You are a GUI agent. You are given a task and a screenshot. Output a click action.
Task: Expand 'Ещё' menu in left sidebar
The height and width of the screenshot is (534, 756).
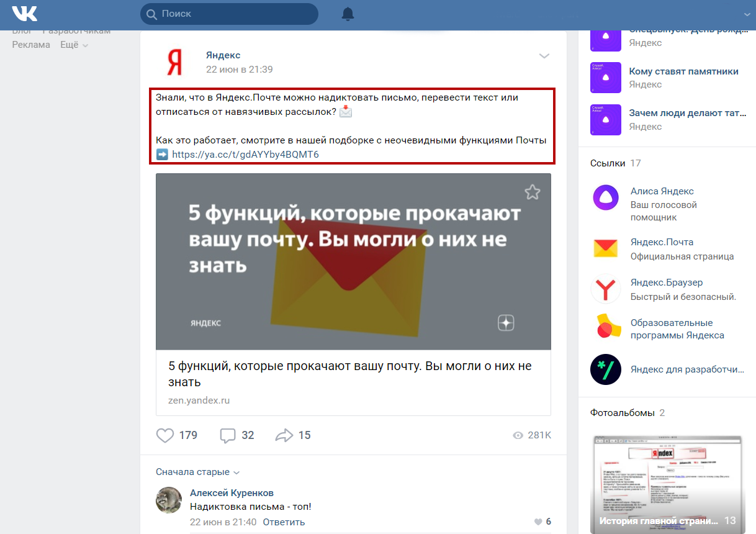[74, 45]
